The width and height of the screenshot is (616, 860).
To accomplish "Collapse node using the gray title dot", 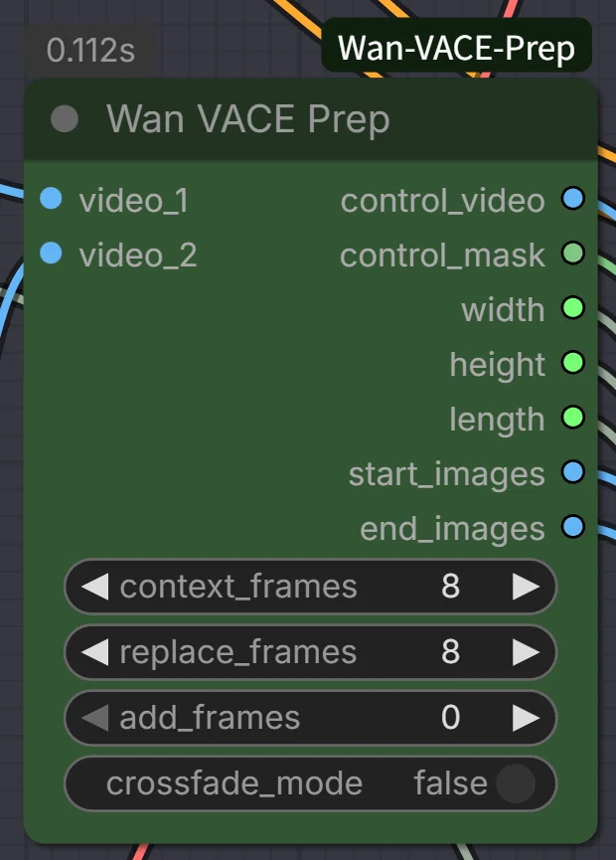I will point(65,119).
